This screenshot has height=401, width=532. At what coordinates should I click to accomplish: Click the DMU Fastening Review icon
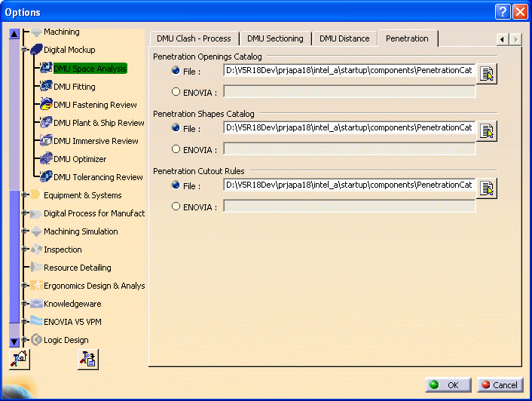coord(44,105)
